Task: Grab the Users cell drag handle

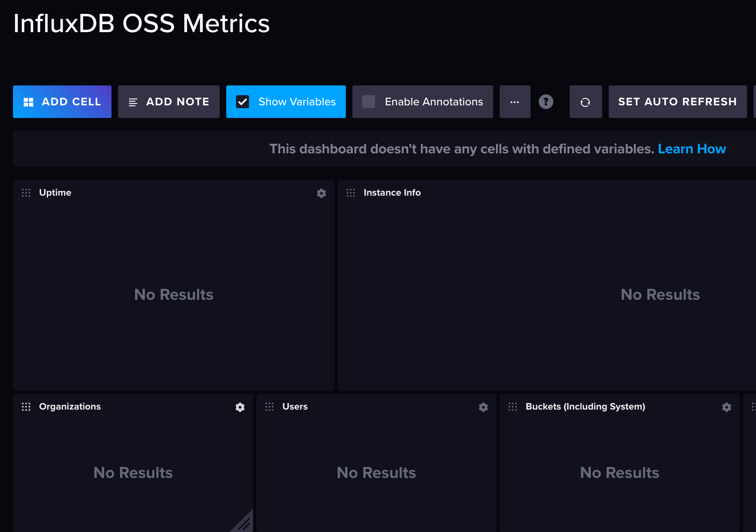Action: coord(269,407)
